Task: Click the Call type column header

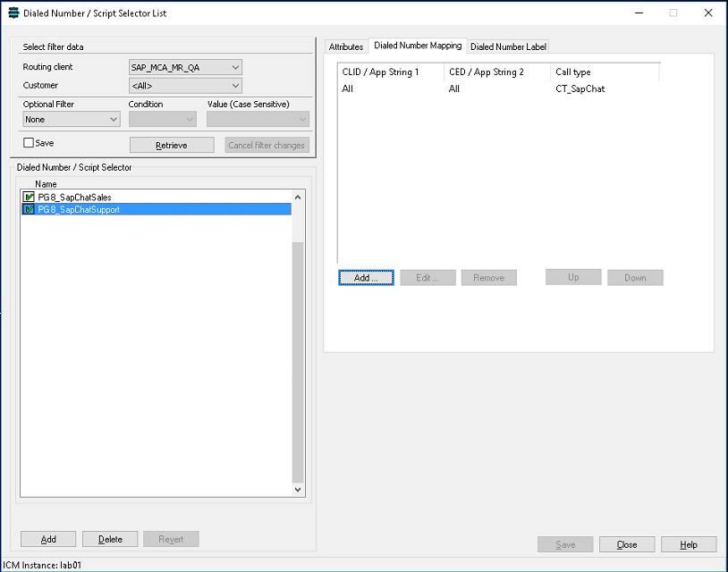Action: [605, 71]
